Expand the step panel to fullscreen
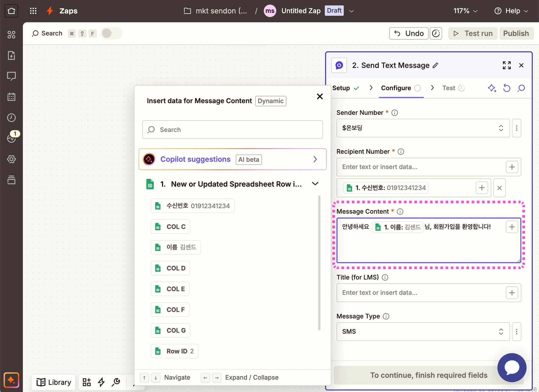The height and width of the screenshot is (392, 539). point(506,65)
